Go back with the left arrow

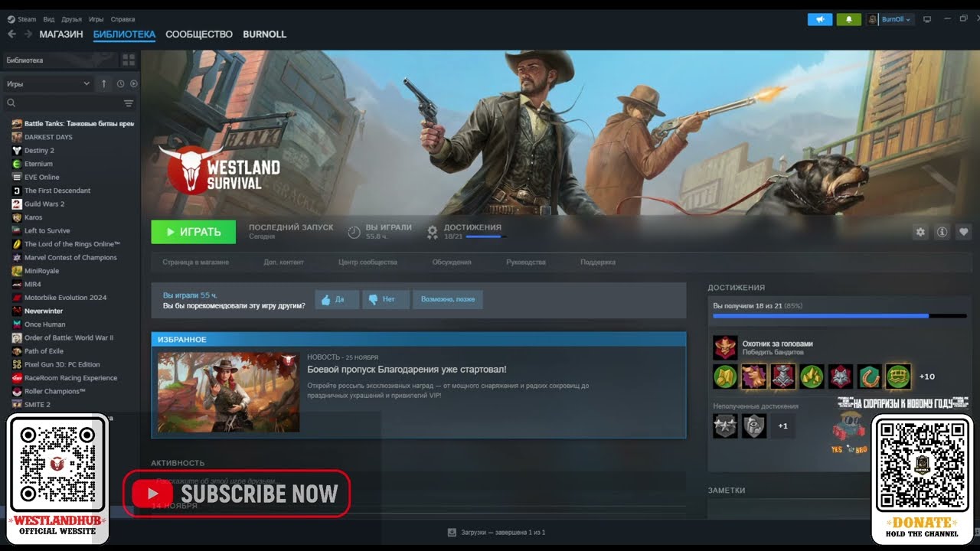(11, 34)
